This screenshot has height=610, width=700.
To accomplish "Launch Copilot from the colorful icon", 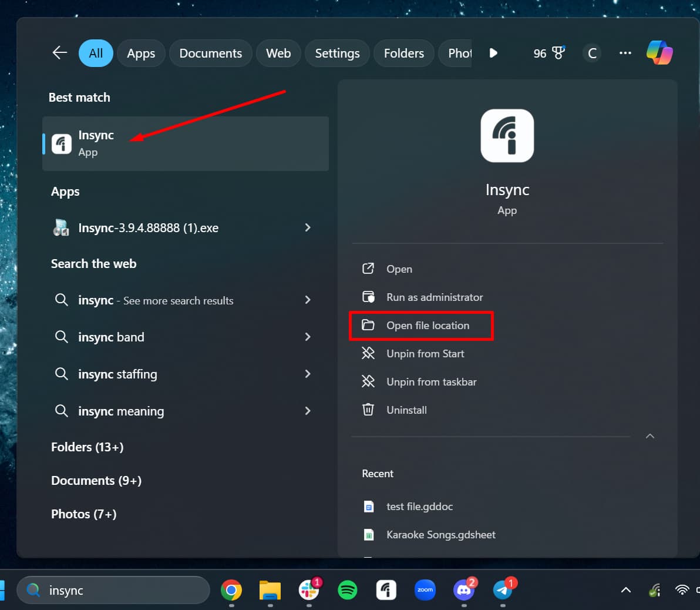I will [x=659, y=53].
